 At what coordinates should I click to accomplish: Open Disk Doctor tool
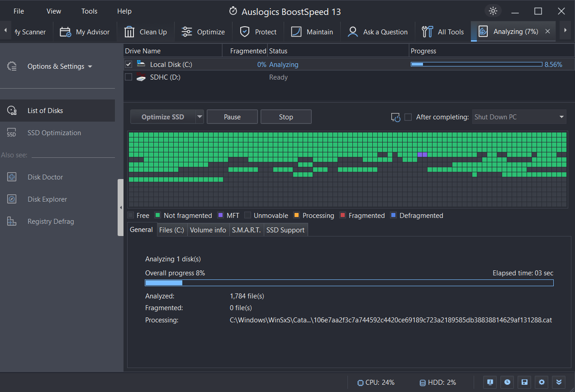pyautogui.click(x=45, y=177)
